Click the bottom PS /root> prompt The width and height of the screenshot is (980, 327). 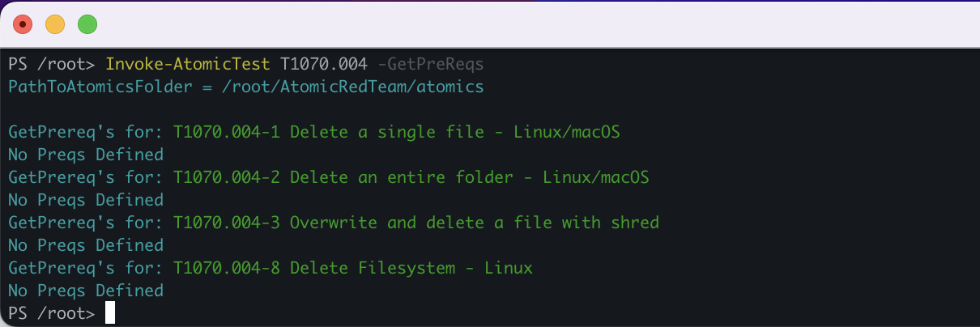(52, 312)
